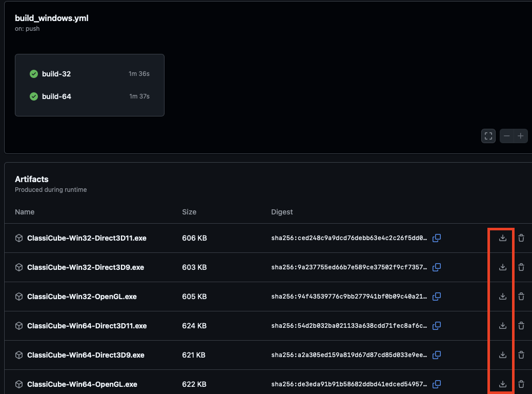
Task: Download ClassiCube-Win32-OpenGL.exe artifact
Action: pos(502,297)
